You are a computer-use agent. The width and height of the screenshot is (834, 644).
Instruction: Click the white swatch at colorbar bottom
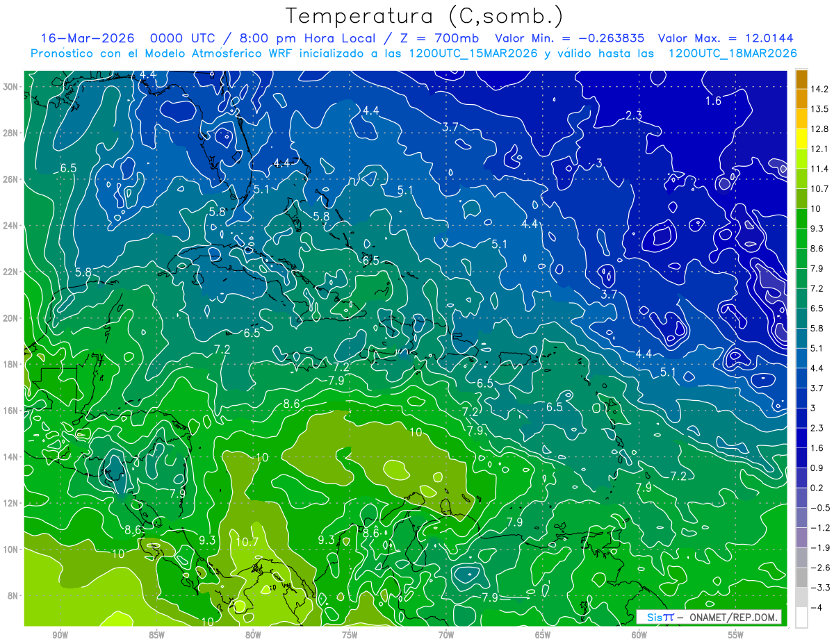tap(801, 617)
